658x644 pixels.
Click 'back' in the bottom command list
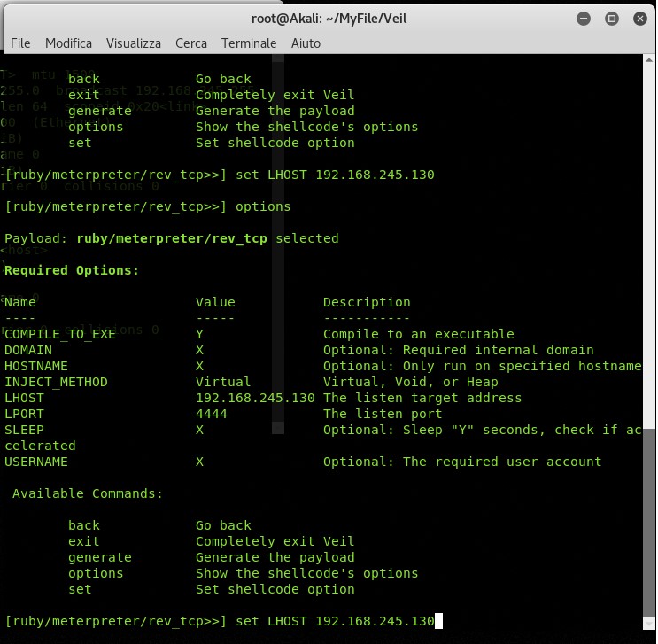pos(84,525)
